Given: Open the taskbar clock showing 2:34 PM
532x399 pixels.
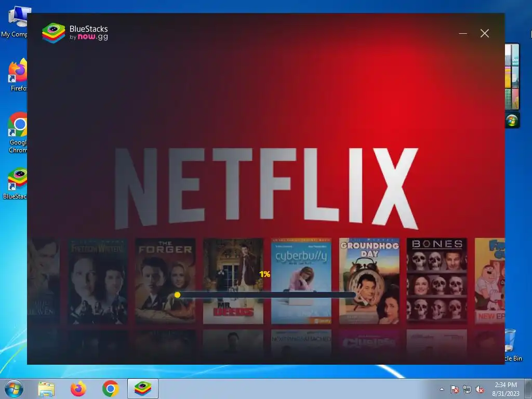Looking at the screenshot, I should pyautogui.click(x=506, y=389).
